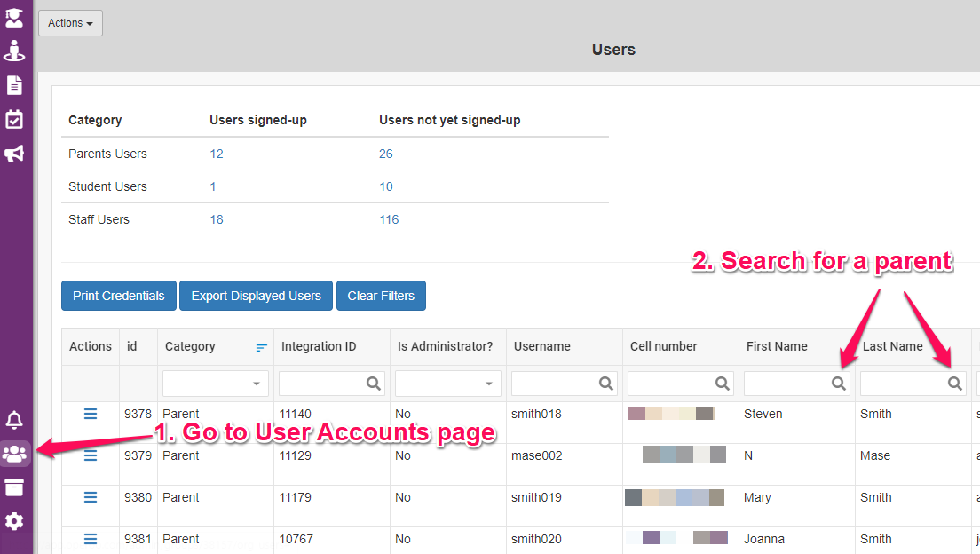This screenshot has width=980, height=554.
Task: Click the Category column sort icon
Action: click(x=261, y=348)
